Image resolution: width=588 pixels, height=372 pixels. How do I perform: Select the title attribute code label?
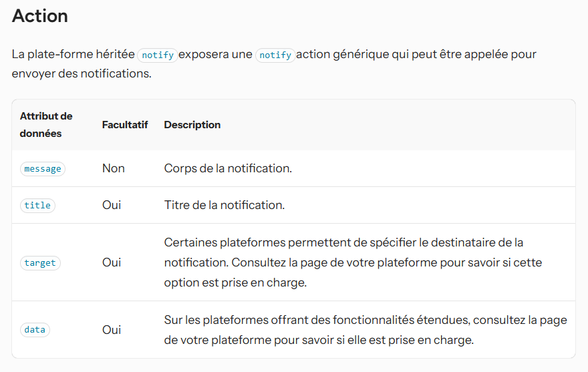click(37, 206)
